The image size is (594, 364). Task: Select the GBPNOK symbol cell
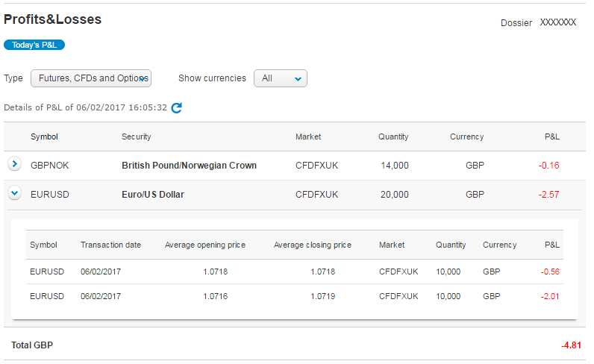coord(49,166)
